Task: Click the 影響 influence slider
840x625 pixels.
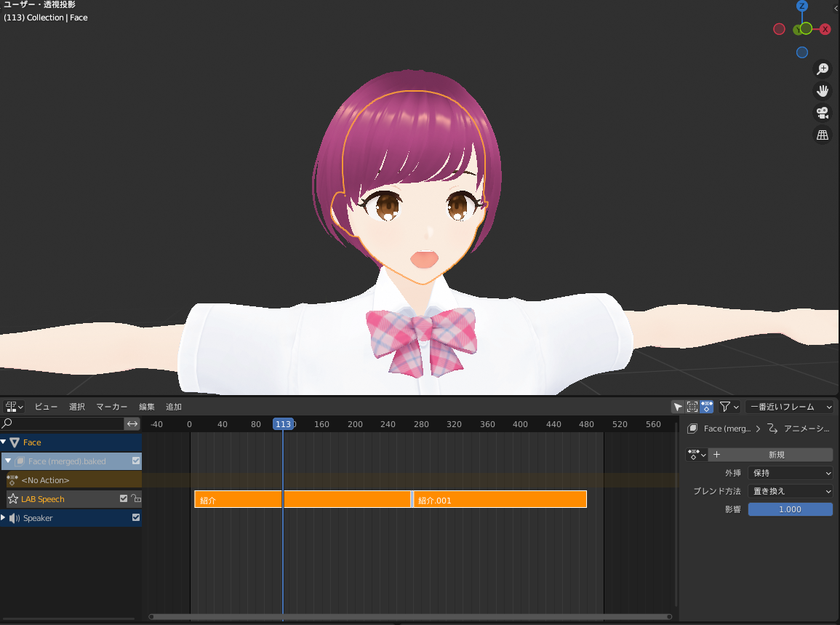Action: (790, 509)
